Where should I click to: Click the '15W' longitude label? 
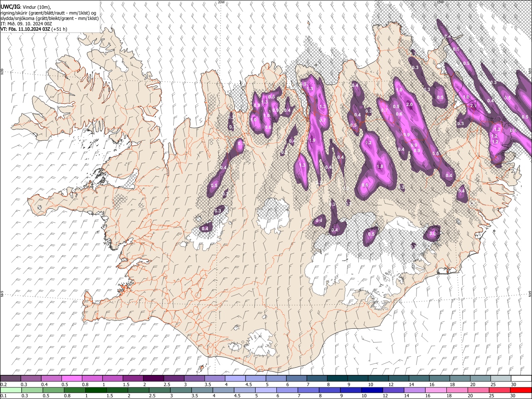pos(440,2)
